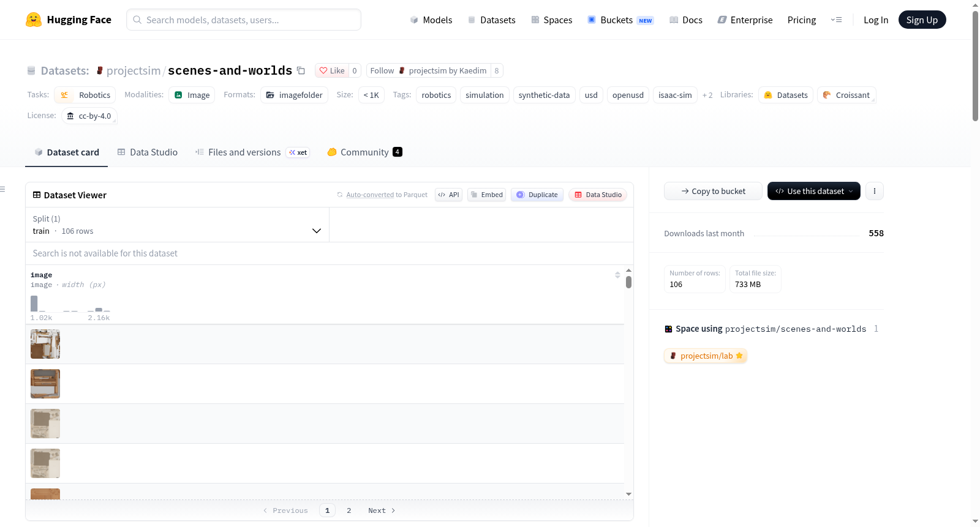Image resolution: width=980 pixels, height=527 pixels.
Task: Open the three-dot more options menu
Action: (x=875, y=191)
